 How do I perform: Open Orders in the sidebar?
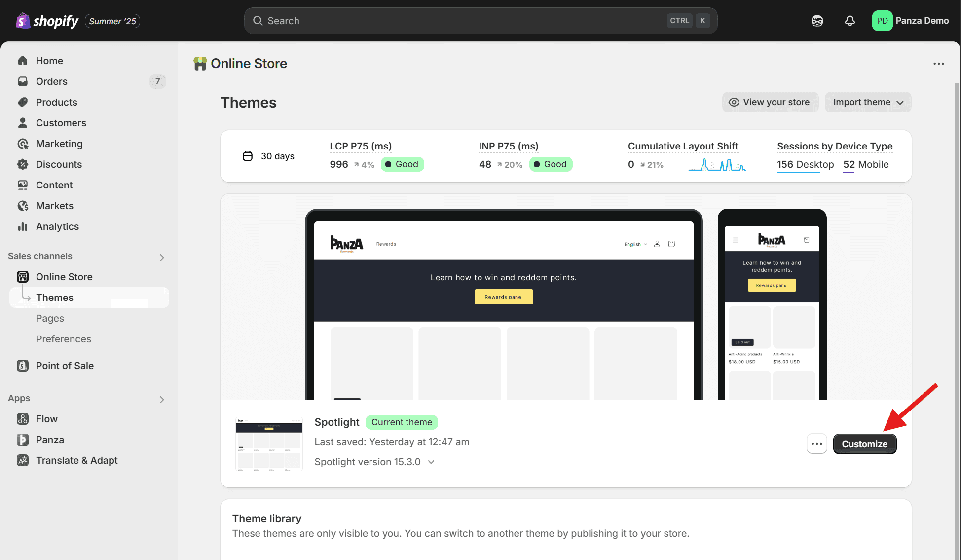89,81
